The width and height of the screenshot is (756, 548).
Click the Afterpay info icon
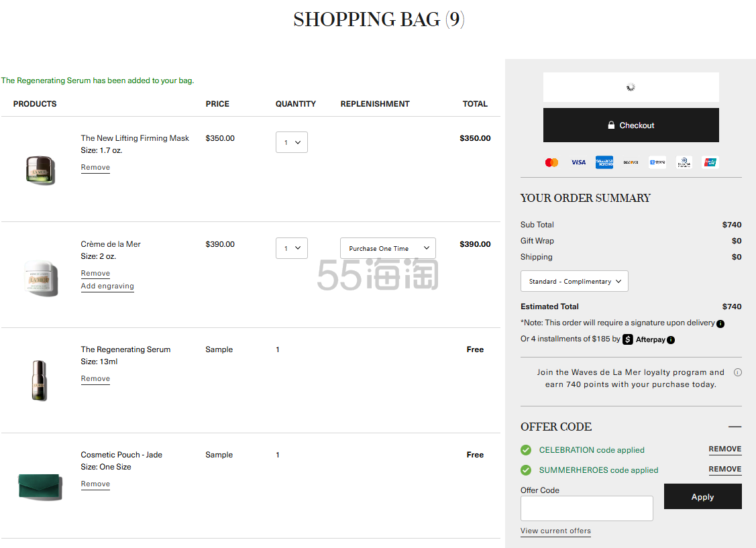[671, 340]
